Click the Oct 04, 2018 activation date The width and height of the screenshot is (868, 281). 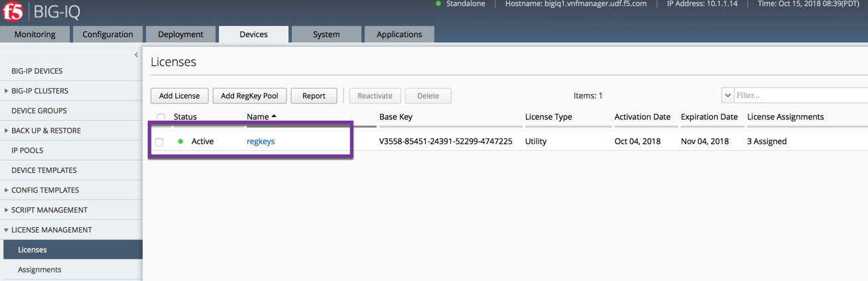coord(639,141)
